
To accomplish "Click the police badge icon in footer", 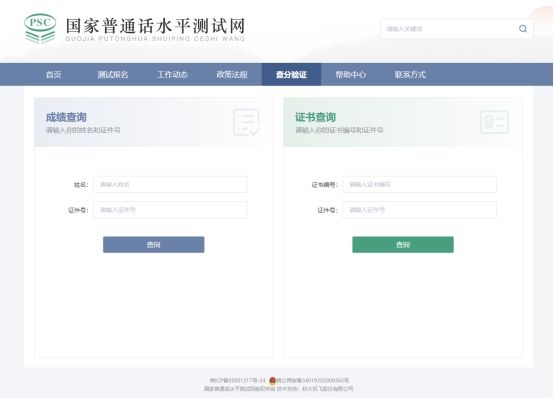I will tap(272, 381).
